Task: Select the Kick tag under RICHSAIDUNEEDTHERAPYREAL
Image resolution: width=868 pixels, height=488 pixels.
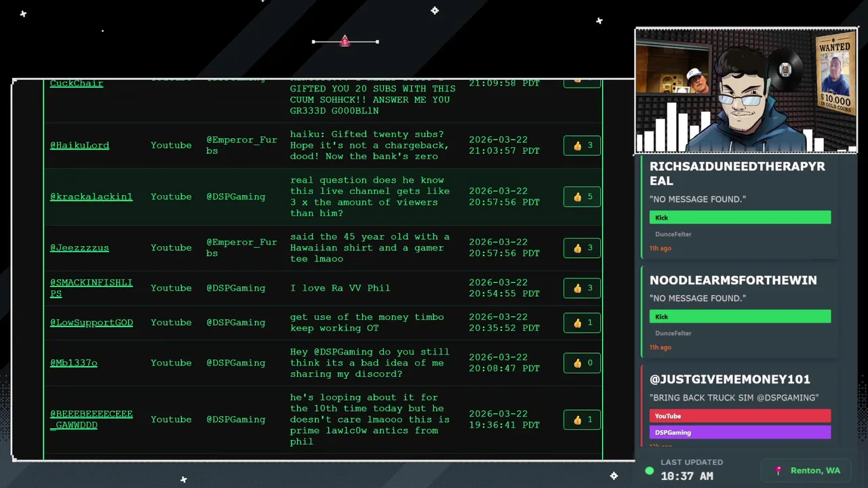Action: tap(740, 218)
